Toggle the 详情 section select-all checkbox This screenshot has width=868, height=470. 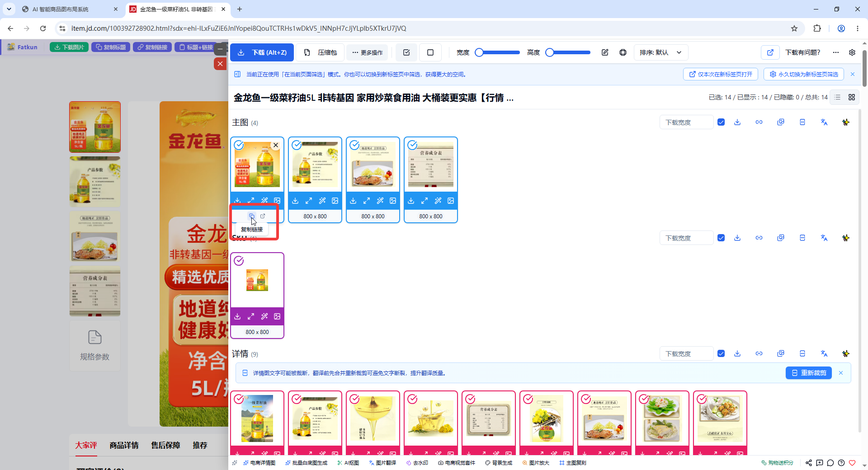click(x=721, y=353)
